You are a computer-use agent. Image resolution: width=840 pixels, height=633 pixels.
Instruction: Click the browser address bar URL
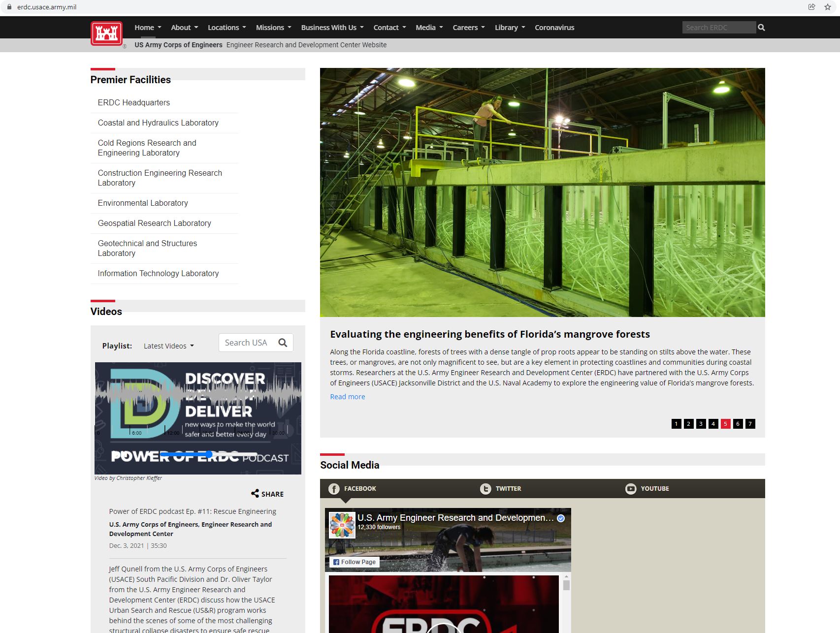(47, 7)
